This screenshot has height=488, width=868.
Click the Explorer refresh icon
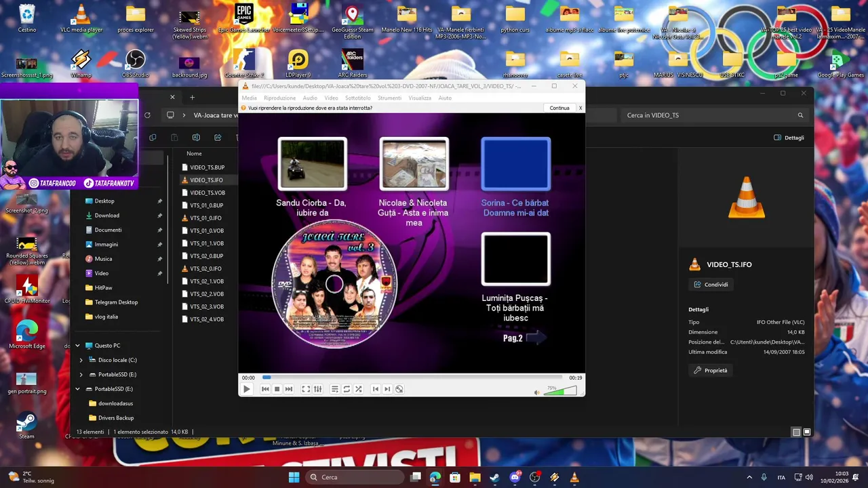pos(147,115)
